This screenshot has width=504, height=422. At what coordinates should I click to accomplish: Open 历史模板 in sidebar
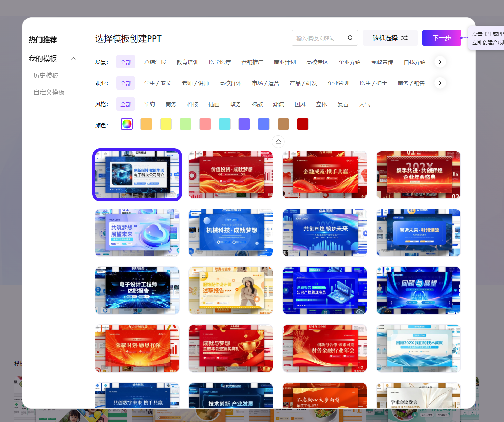pos(46,76)
